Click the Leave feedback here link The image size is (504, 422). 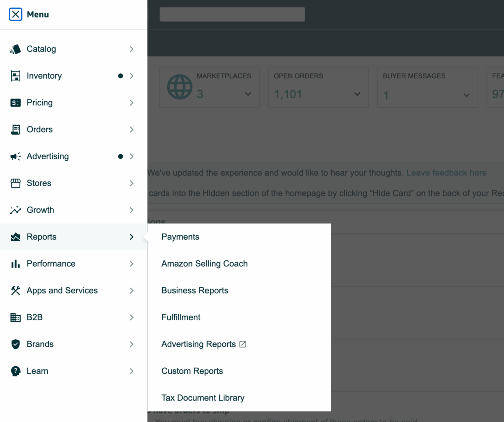coord(446,173)
